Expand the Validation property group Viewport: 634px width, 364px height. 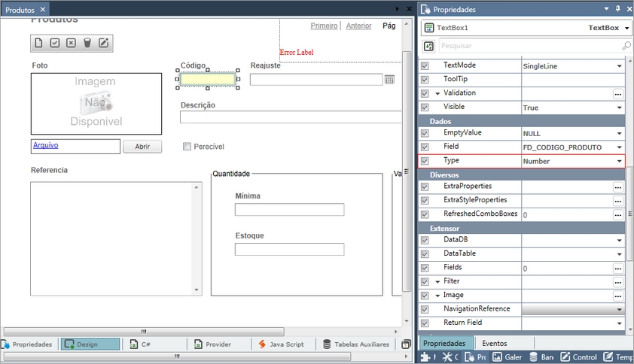click(x=437, y=94)
